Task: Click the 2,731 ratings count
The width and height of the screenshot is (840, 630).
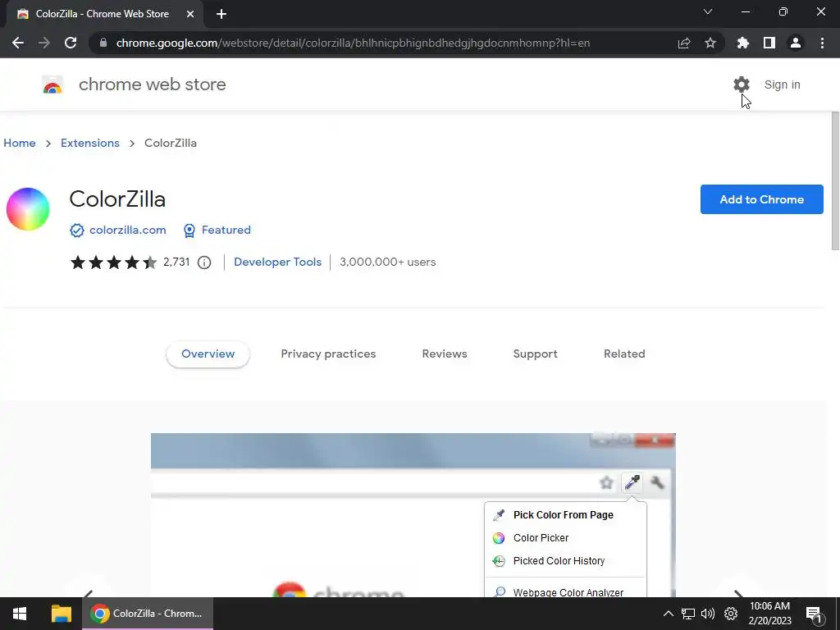Action: [x=176, y=262]
